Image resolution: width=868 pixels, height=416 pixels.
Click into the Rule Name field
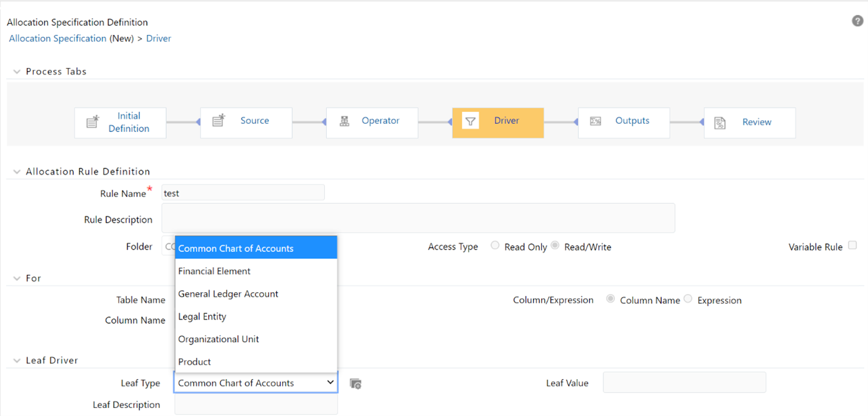[x=243, y=193]
